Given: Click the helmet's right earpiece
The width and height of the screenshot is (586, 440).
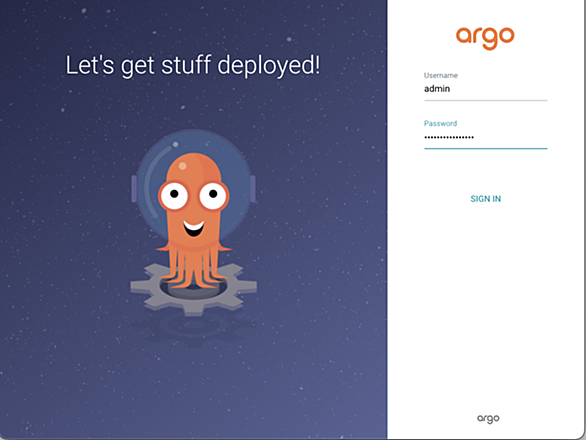Looking at the screenshot, I should (x=253, y=189).
